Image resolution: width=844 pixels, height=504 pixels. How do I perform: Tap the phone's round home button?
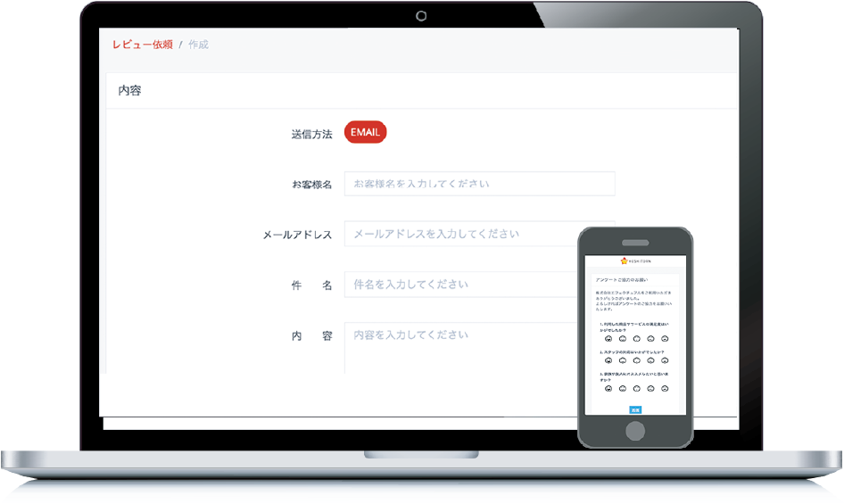point(635,431)
